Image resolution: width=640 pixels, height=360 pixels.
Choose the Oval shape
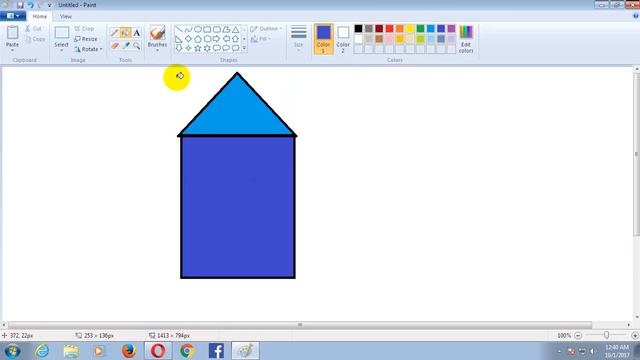[x=198, y=30]
